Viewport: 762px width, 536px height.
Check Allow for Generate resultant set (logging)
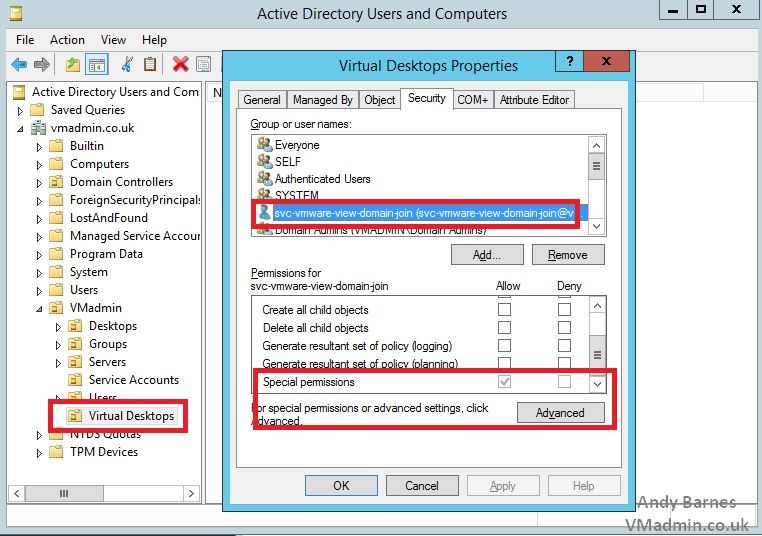504,346
